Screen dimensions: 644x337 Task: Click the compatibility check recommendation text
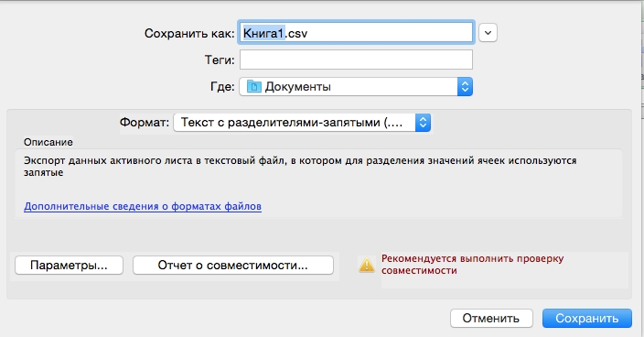pos(472,265)
